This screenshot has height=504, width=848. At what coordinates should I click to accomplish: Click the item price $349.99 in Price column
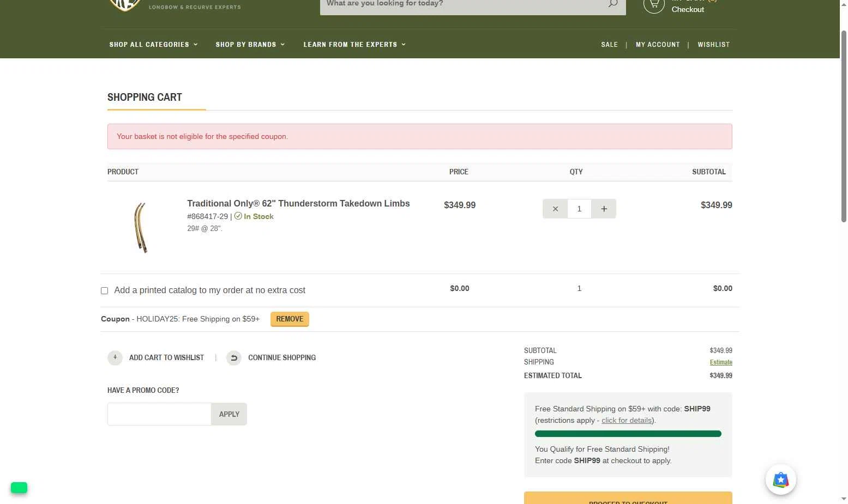[x=460, y=205]
